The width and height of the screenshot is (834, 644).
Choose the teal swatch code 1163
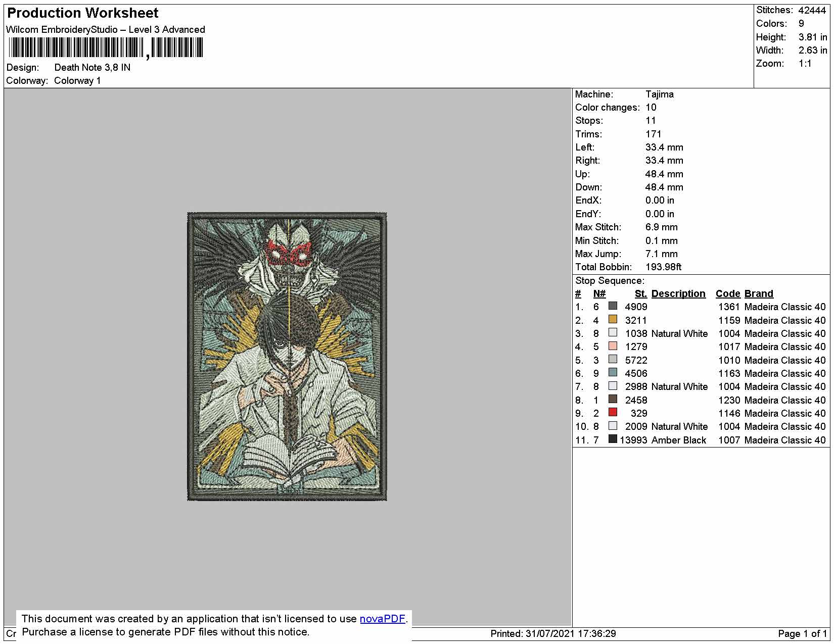click(x=613, y=372)
